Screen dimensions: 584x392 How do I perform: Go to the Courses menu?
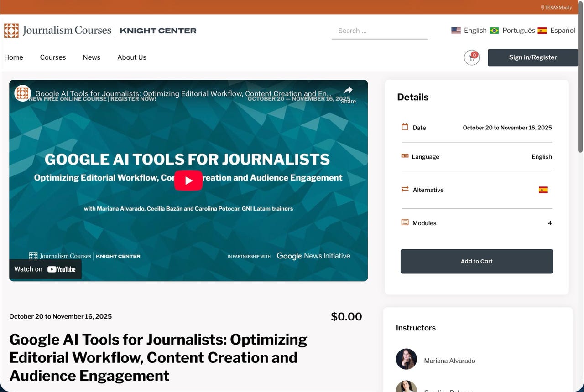(x=53, y=57)
